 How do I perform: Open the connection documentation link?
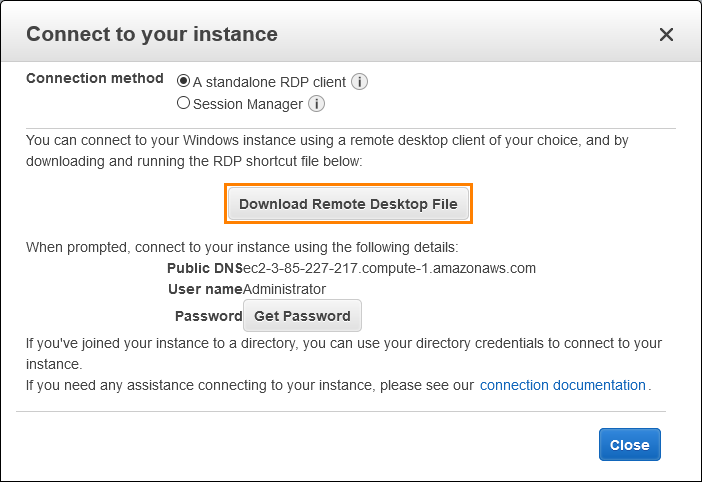click(563, 385)
